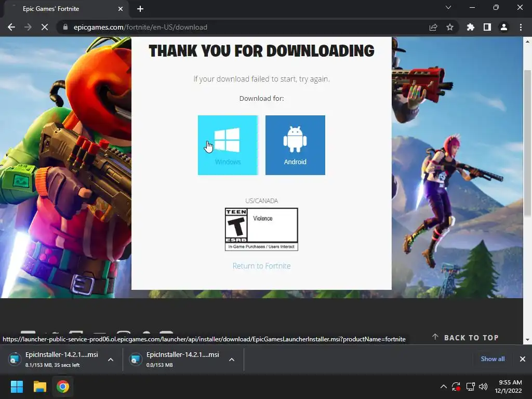The width and height of the screenshot is (532, 399).
Task: Expand options for the 0.0/153 MB download
Action: [232, 360]
